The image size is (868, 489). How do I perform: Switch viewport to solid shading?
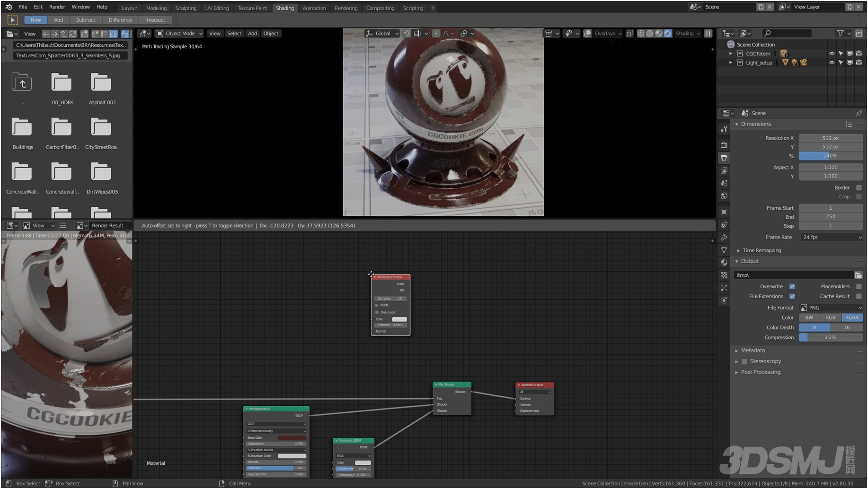650,34
